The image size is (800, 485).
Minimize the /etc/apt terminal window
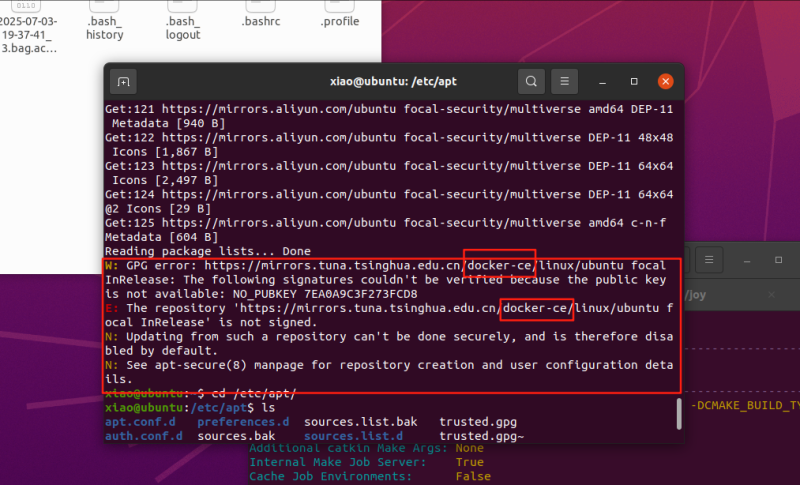pos(603,82)
